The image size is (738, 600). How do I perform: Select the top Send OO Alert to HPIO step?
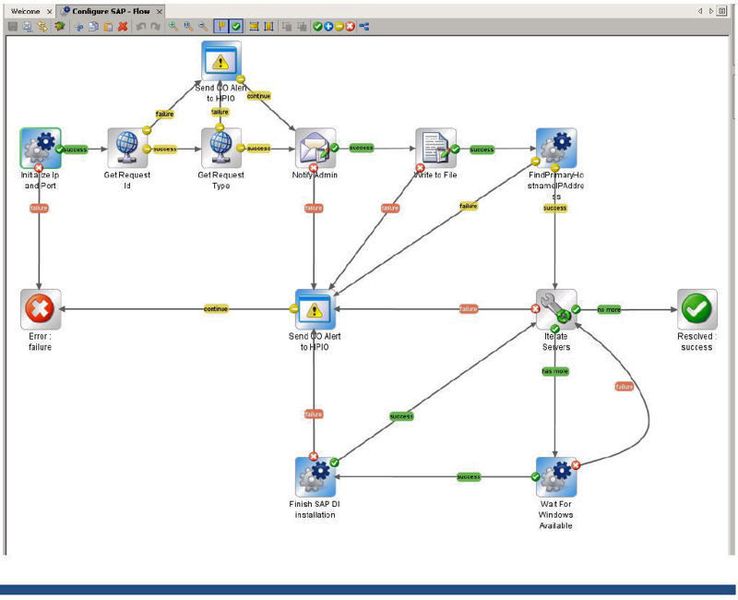pos(221,61)
